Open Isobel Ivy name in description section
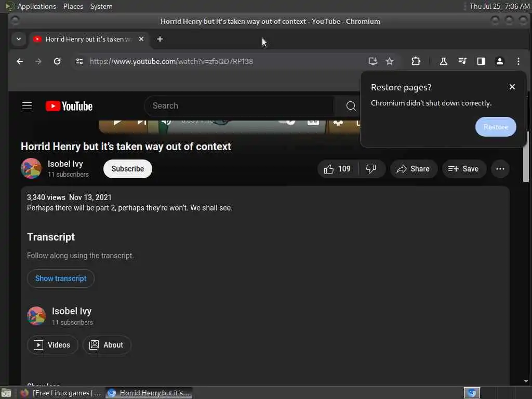This screenshot has width=532, height=399. click(72, 311)
